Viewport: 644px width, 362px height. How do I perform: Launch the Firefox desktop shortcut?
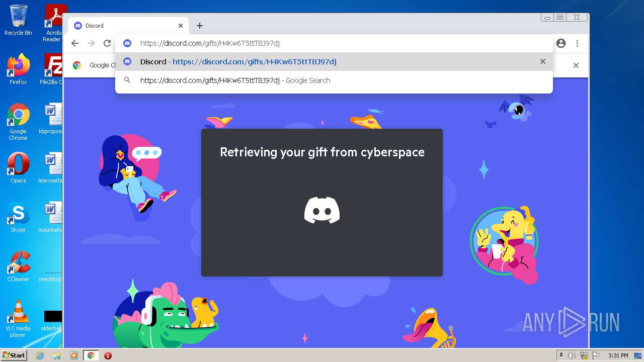coord(18,69)
